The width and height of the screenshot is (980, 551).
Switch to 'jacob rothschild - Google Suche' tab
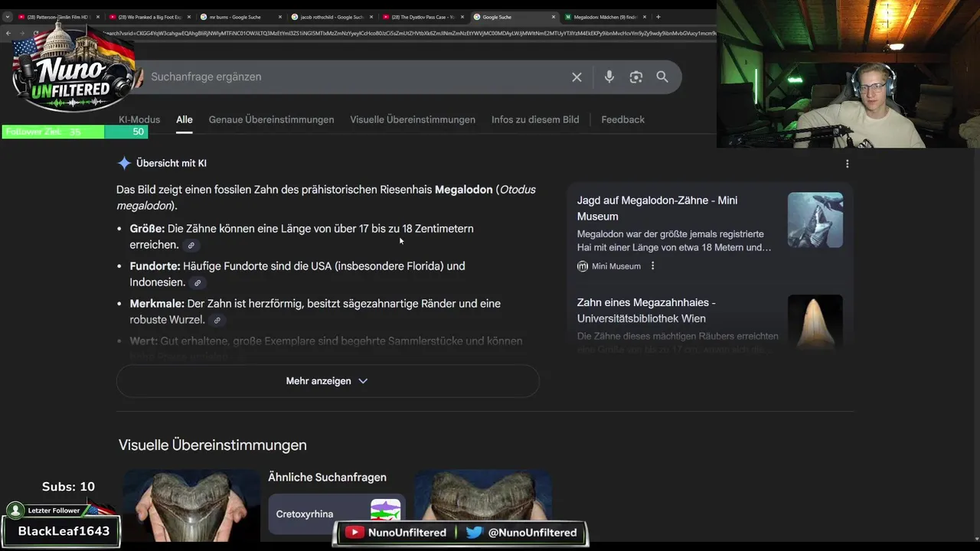pos(331,17)
